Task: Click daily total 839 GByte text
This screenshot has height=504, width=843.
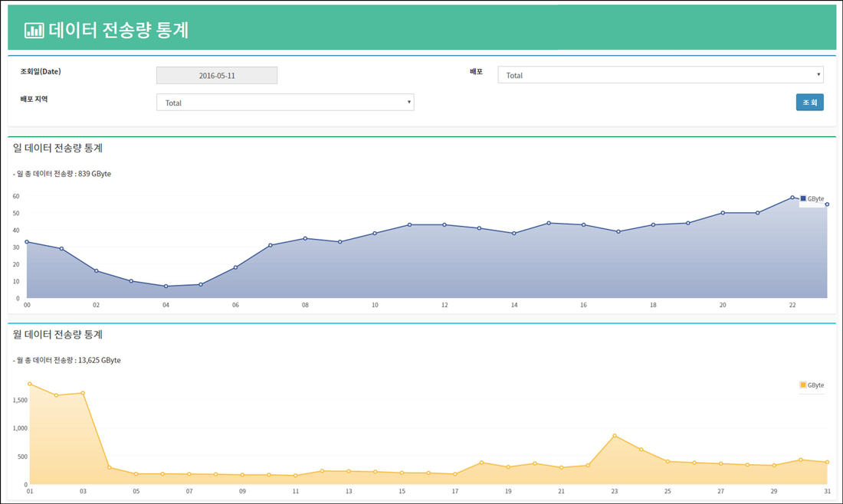Action: 62,174
